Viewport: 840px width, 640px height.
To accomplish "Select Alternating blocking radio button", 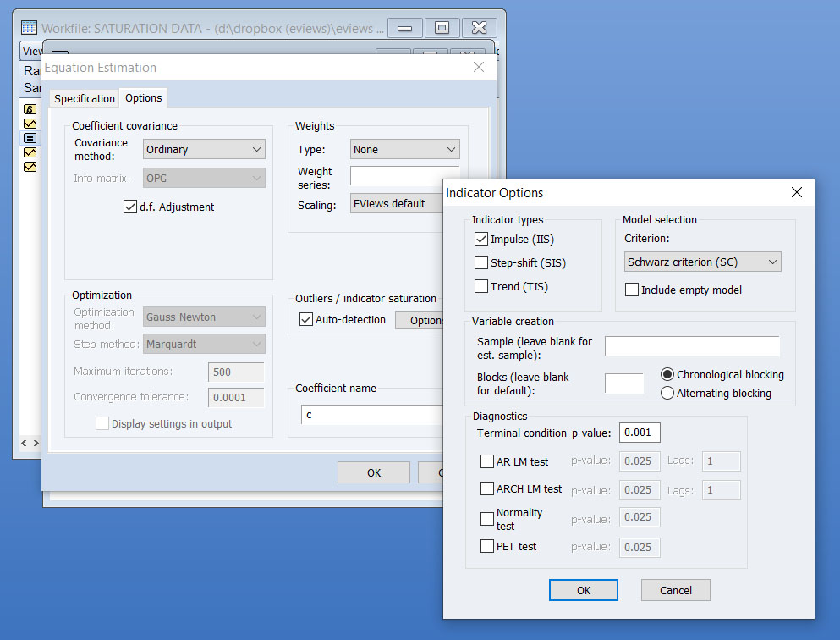I will pos(667,393).
